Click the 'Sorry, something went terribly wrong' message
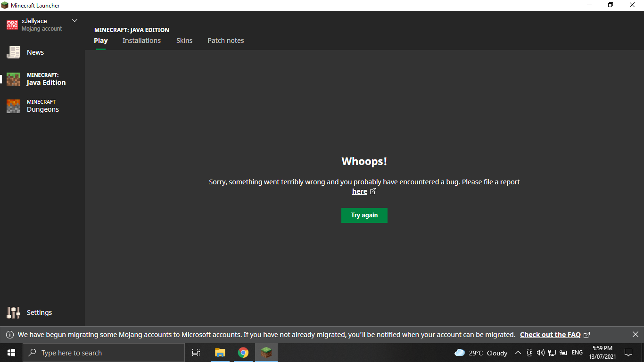 tap(364, 182)
